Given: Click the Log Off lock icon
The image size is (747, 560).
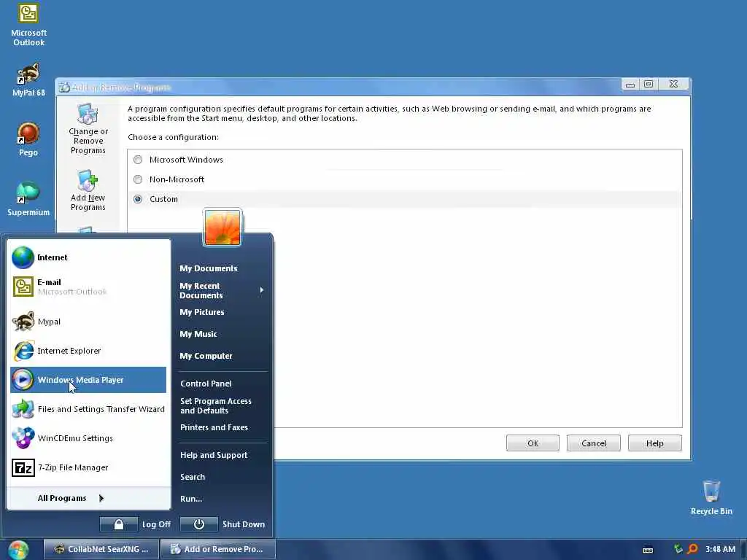Looking at the screenshot, I should click(119, 524).
